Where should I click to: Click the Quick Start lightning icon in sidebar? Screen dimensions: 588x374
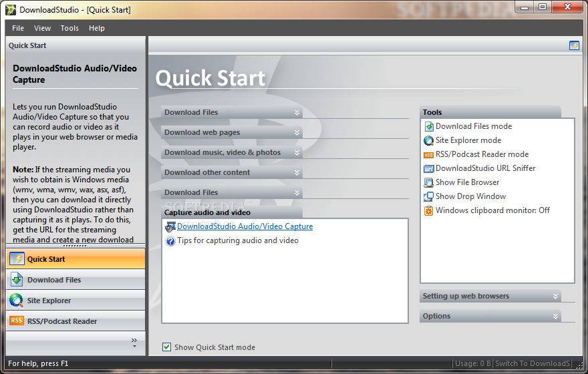pyautogui.click(x=17, y=259)
